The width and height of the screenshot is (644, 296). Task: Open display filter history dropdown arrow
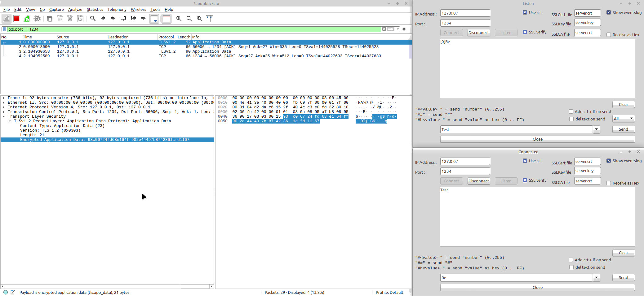point(398,29)
